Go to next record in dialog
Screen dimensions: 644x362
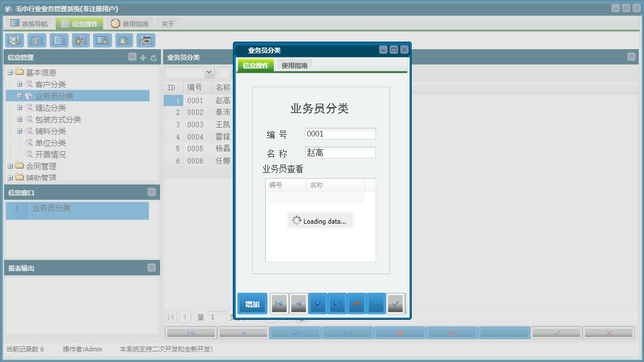318,304
